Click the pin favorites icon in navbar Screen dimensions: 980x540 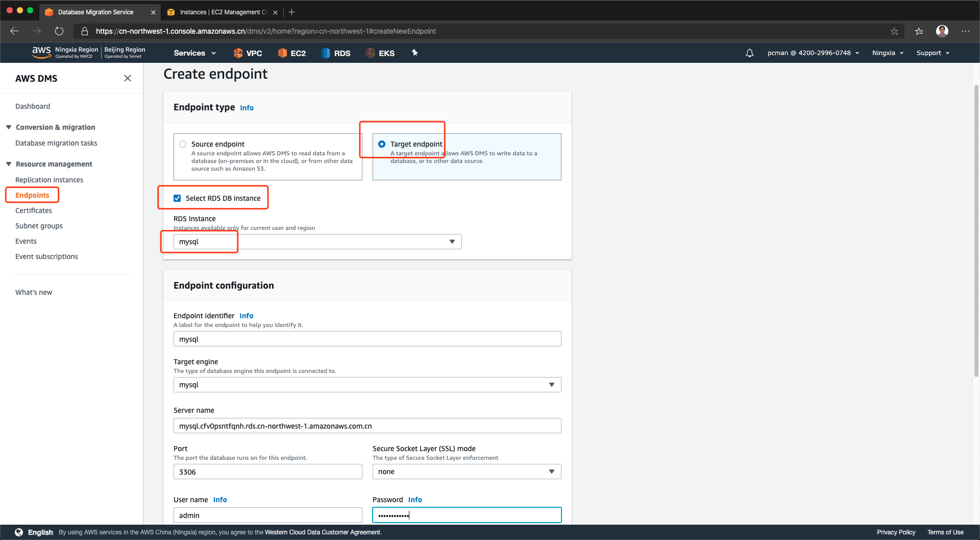click(x=414, y=53)
